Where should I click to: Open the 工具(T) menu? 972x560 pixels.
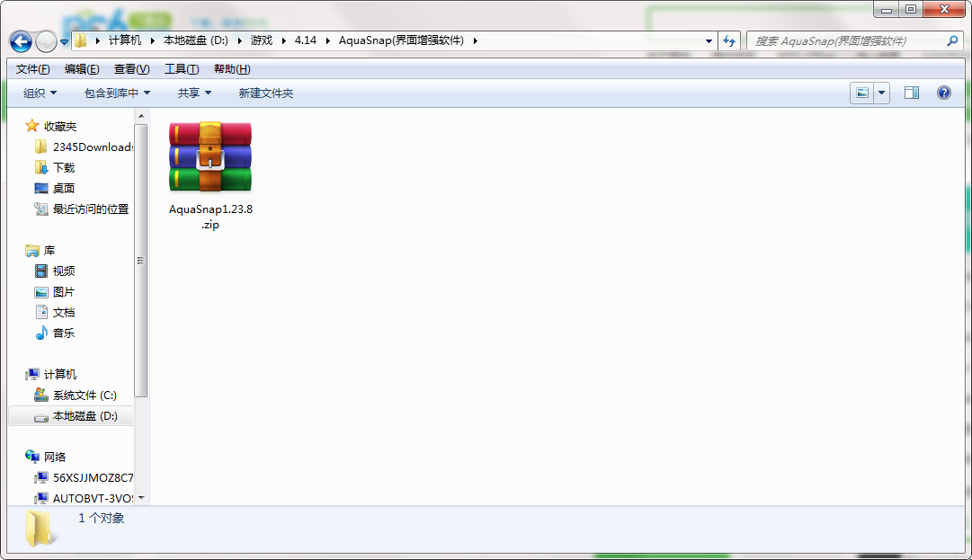pyautogui.click(x=182, y=69)
